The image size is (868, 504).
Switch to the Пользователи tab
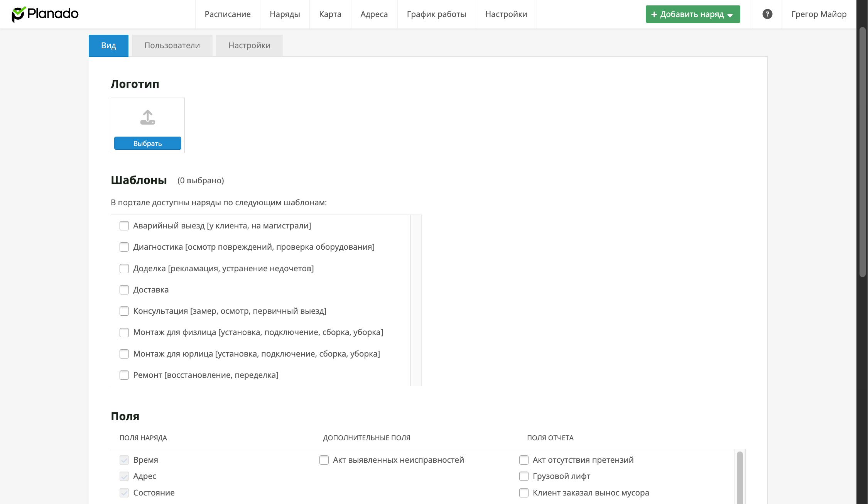[172, 46]
